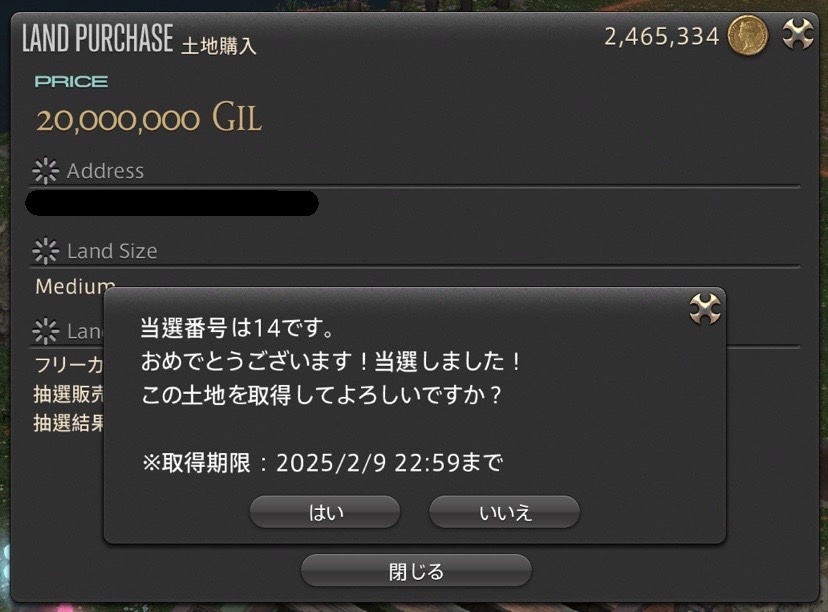Viewport: 828px width, 612px height.
Task: Click the 当選番号は14です message line
Action: pos(237,328)
